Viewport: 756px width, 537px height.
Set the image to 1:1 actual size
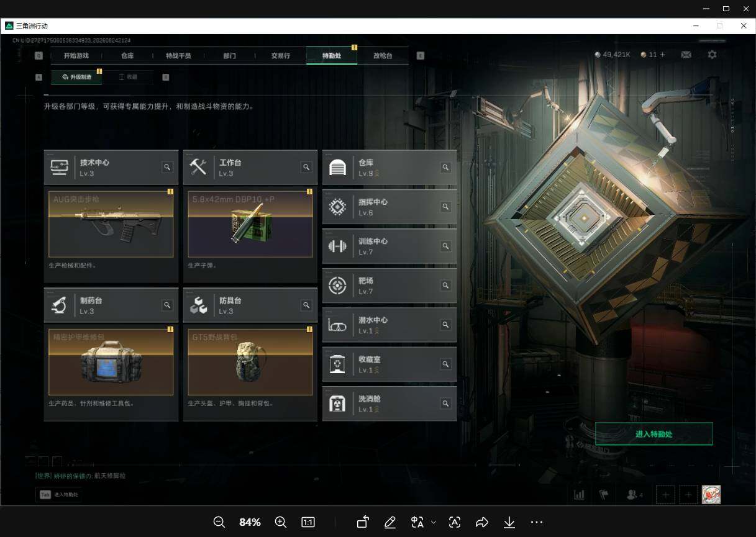click(307, 522)
